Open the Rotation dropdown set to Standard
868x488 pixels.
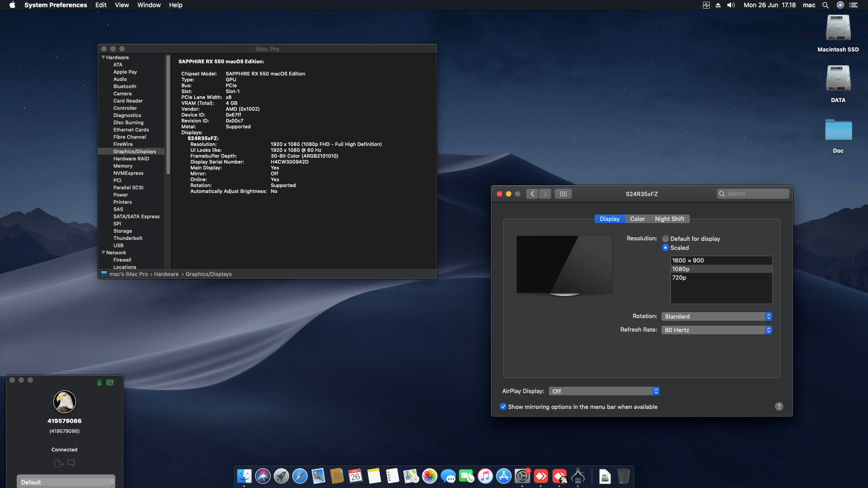(717, 316)
